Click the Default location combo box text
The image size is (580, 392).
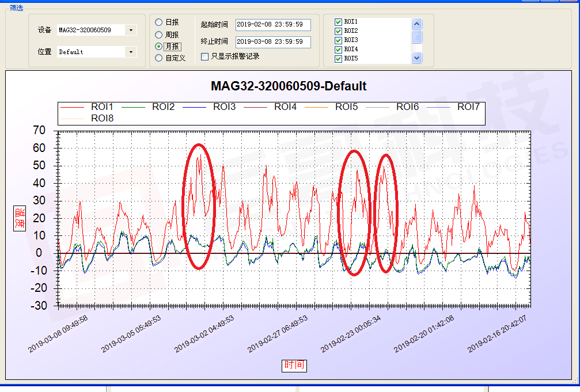[x=71, y=52]
